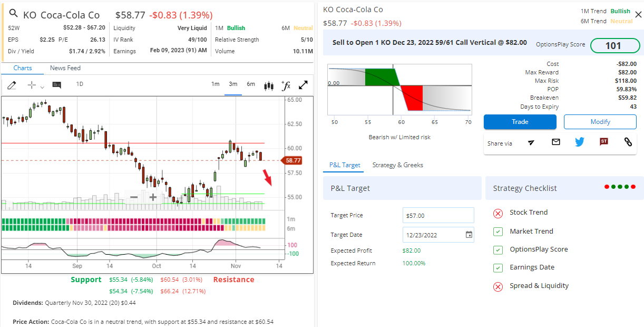Click the Volume 10.11M value
Image resolution: width=644 pixels, height=327 pixels.
click(303, 51)
